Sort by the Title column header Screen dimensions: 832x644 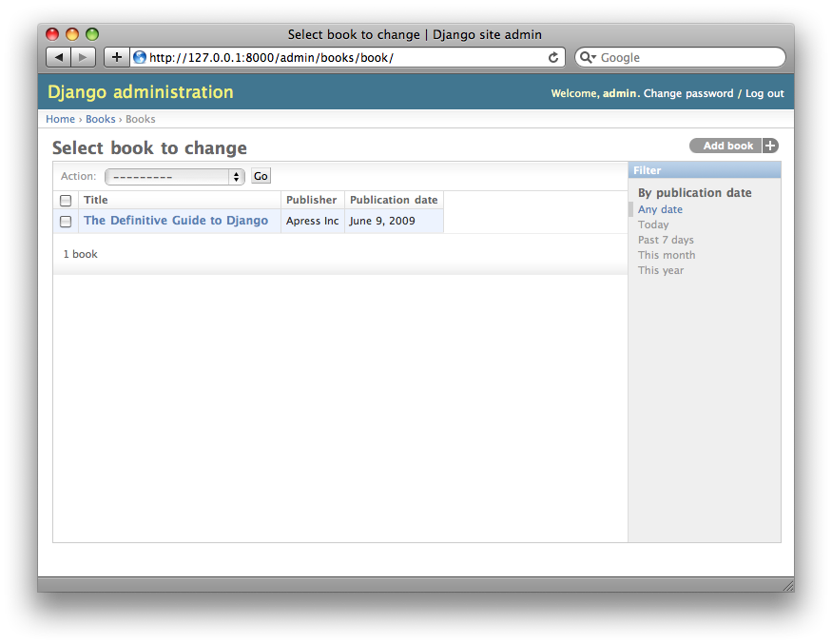pos(96,200)
